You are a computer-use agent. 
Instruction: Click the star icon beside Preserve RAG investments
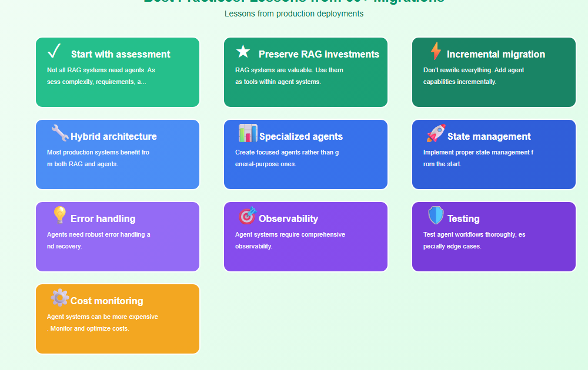coord(243,52)
